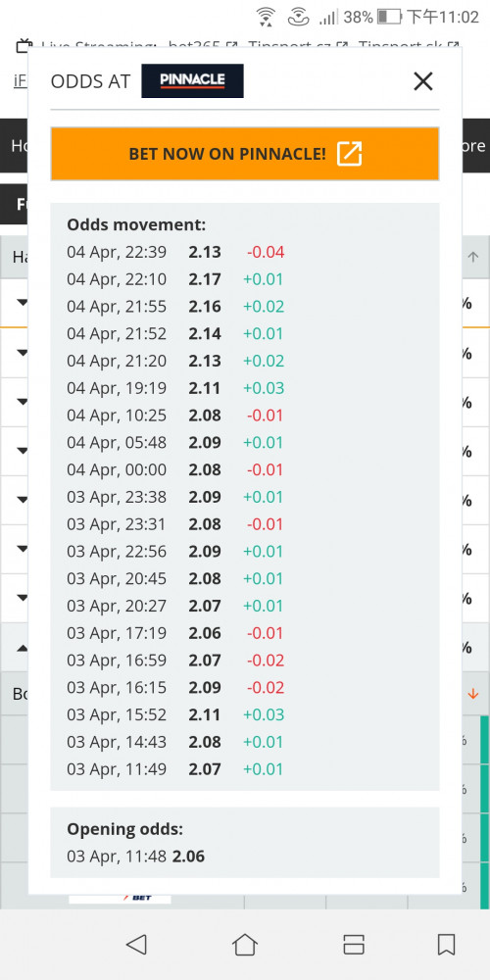Viewport: 490px width, 980px height.
Task: Click the Bet Now on Pinnacle button
Action: 245,154
